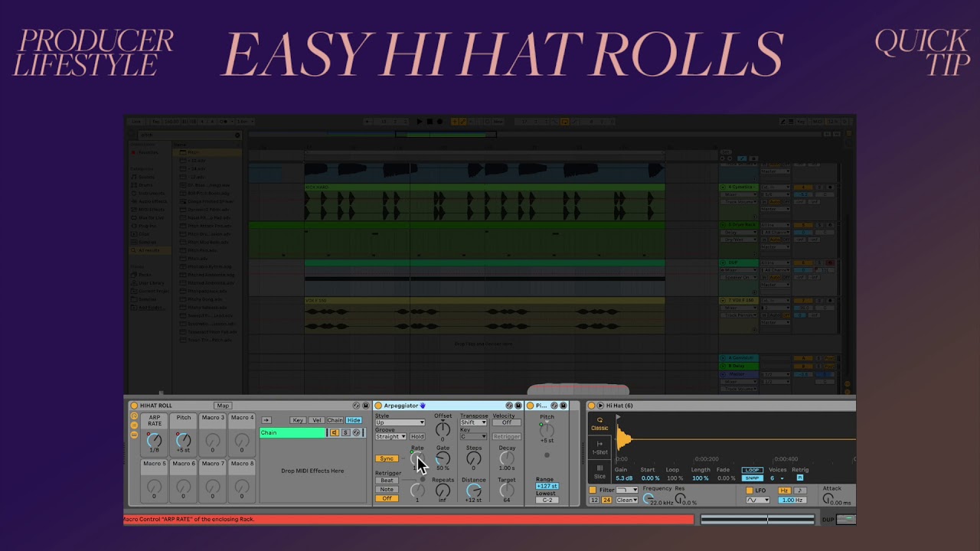Toggle the Simpler LOOP button
980x551 pixels.
click(753, 470)
